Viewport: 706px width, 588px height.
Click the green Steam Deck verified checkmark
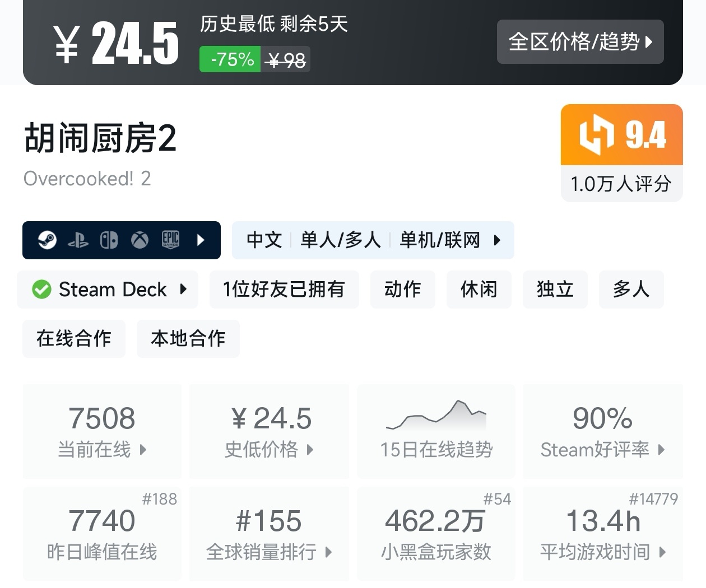pyautogui.click(x=41, y=290)
